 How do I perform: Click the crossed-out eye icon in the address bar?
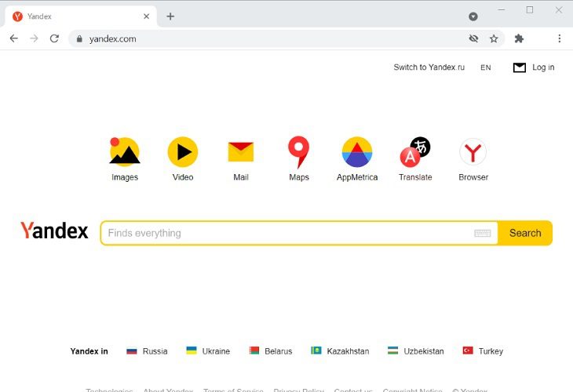coord(473,38)
